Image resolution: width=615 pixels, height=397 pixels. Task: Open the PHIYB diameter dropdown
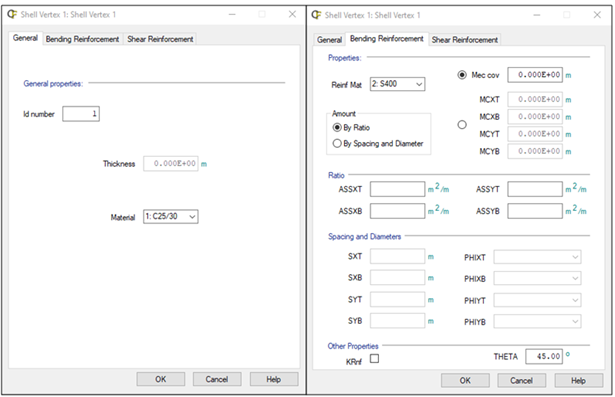pos(537,322)
